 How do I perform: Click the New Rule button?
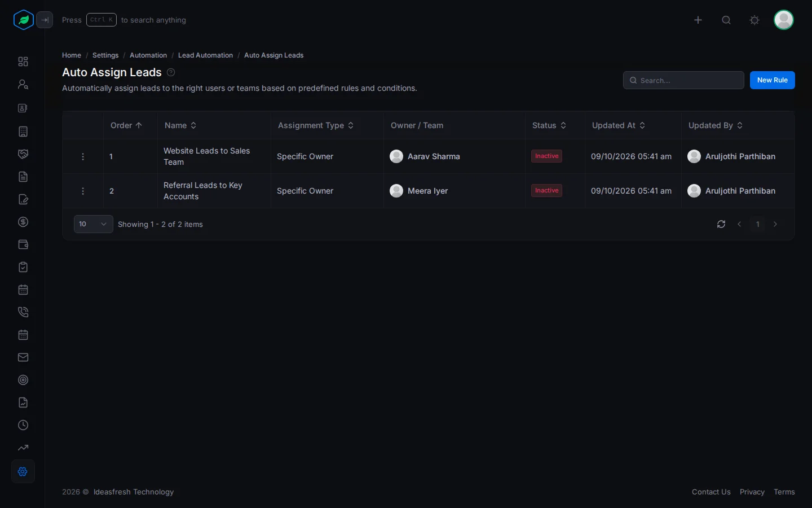pos(773,80)
